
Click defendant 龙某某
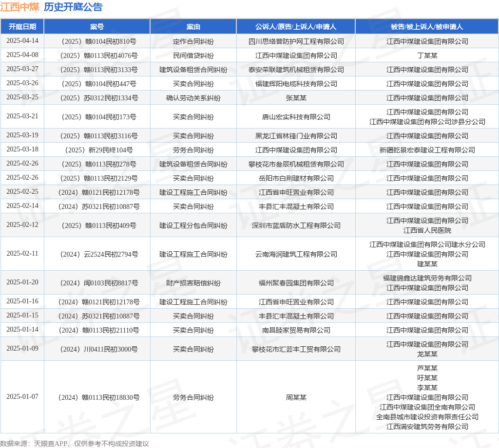(427, 354)
